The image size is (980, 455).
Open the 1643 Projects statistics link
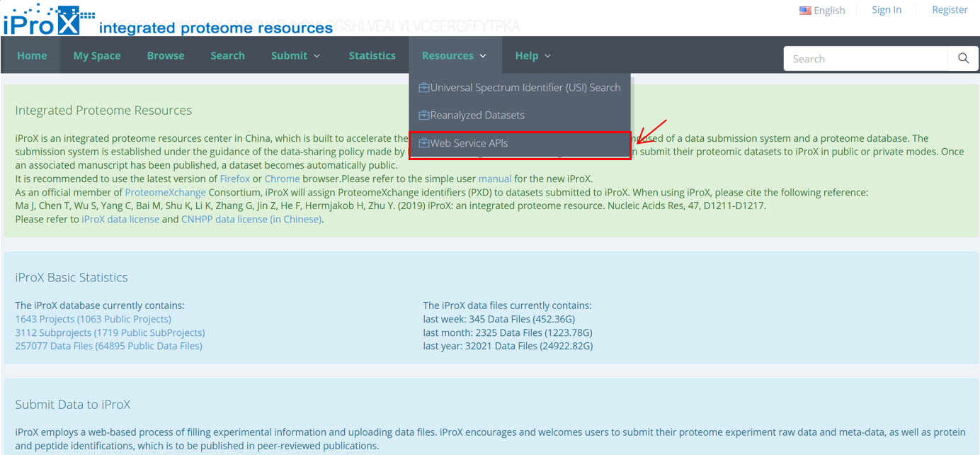[x=93, y=319]
